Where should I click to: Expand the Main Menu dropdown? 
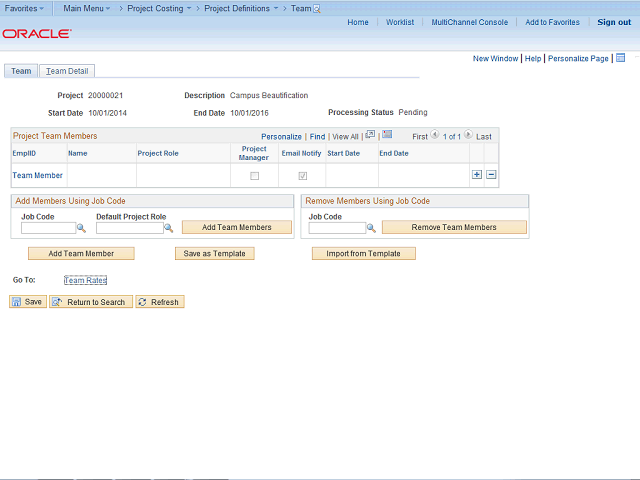(87, 8)
